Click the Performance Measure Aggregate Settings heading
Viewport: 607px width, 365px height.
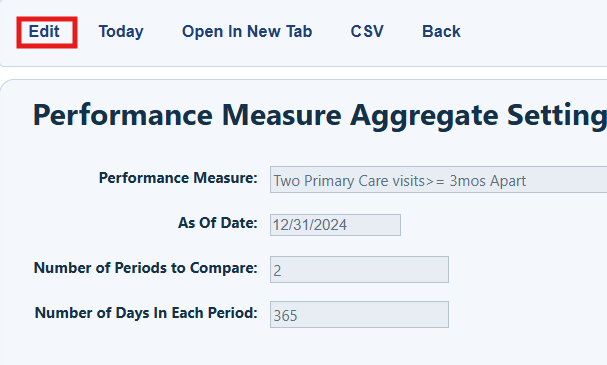(320, 115)
